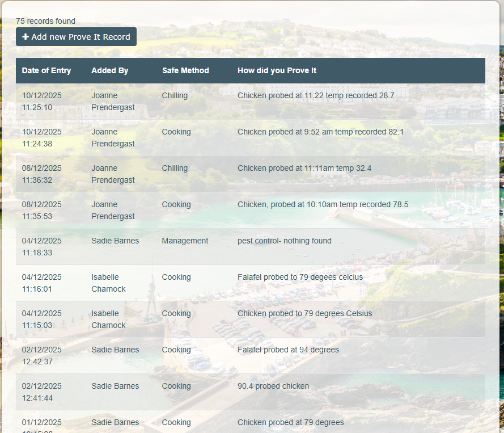Sort by the Date of Entry column header
Image resolution: width=504 pixels, height=433 pixels.
tap(46, 71)
